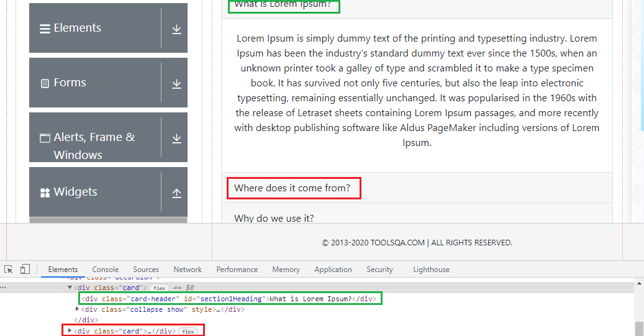Open the Network tab

tap(188, 270)
